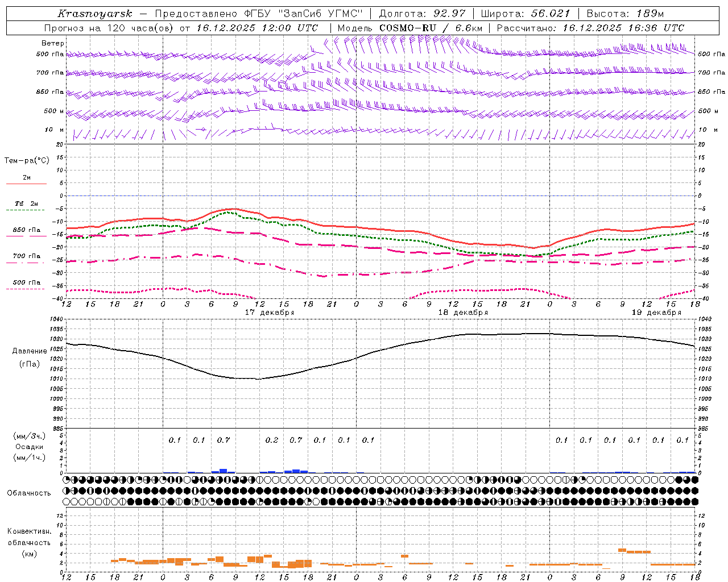Click the 19 декабря date label
The image size is (728, 582).
[x=656, y=313]
